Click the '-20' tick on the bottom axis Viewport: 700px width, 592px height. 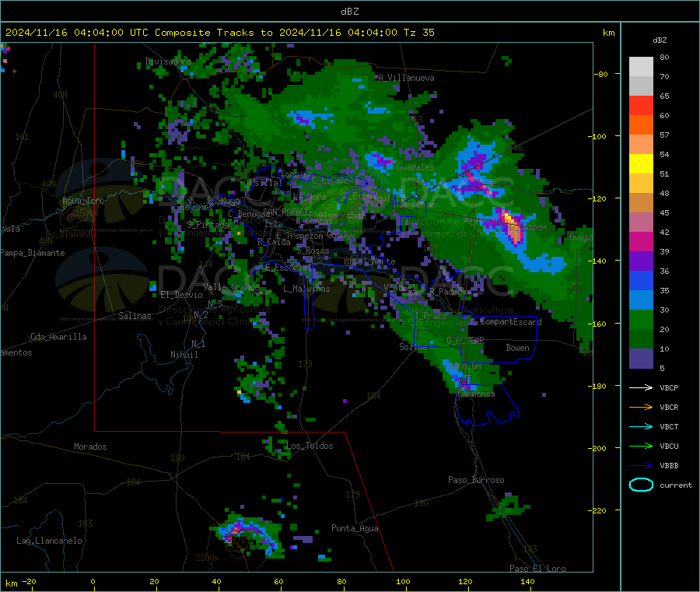(x=29, y=581)
